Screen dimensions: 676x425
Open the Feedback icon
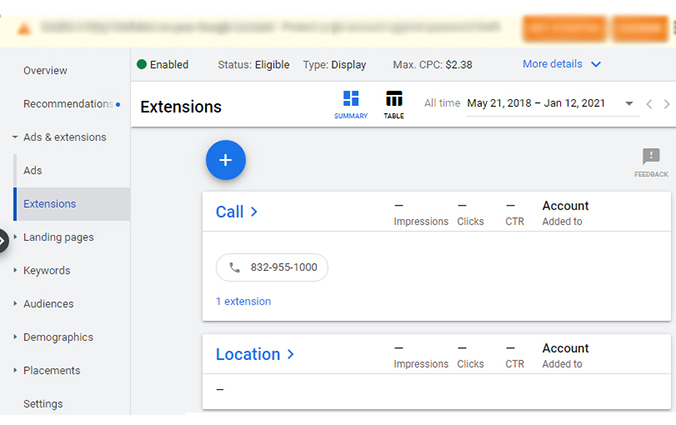click(x=651, y=156)
